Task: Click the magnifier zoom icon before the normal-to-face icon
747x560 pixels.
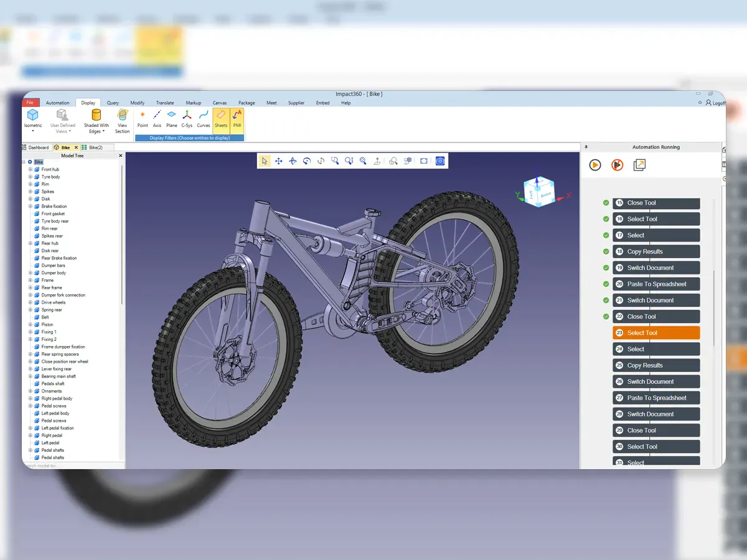Action: click(x=363, y=161)
